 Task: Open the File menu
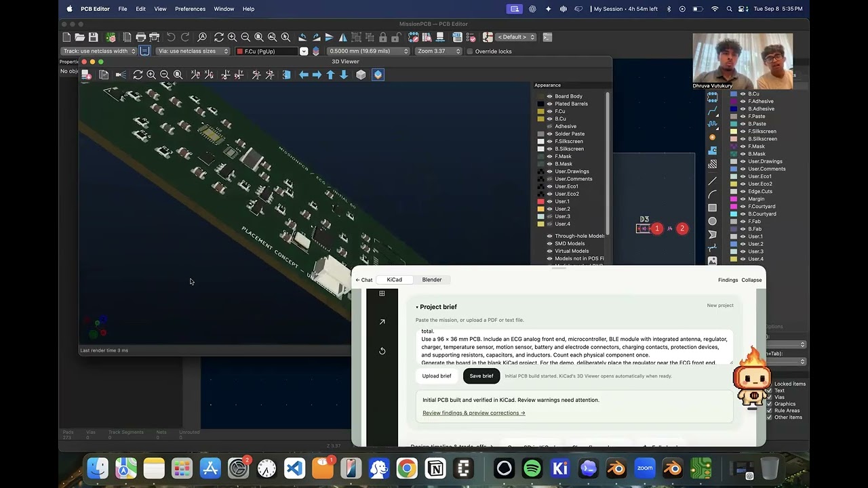tap(122, 9)
